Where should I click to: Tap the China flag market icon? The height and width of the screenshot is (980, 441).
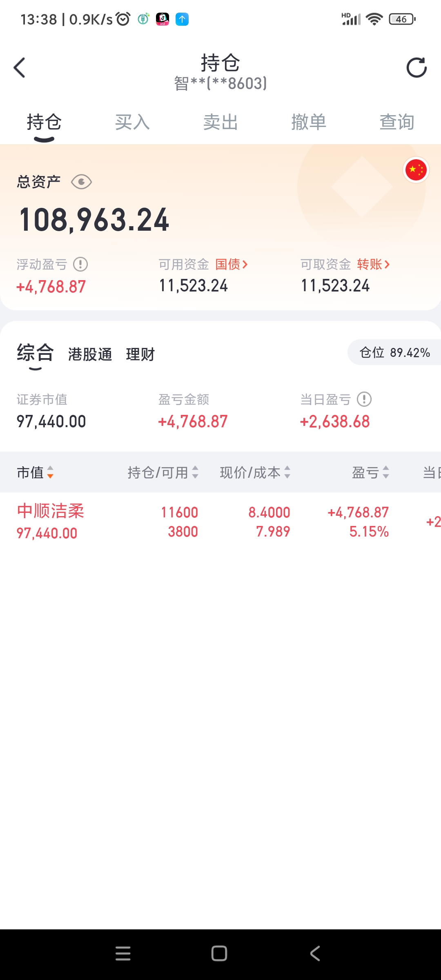point(416,170)
